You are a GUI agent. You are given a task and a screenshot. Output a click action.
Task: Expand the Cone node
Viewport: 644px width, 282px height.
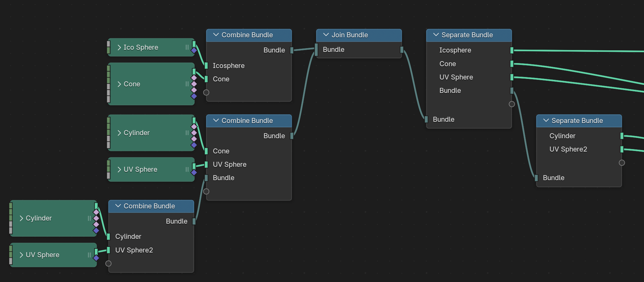pos(119,84)
